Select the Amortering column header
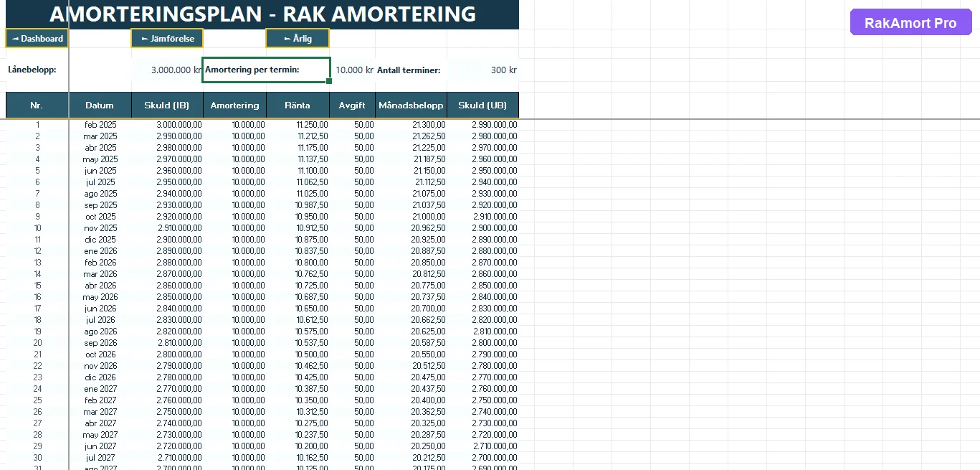 [234, 105]
